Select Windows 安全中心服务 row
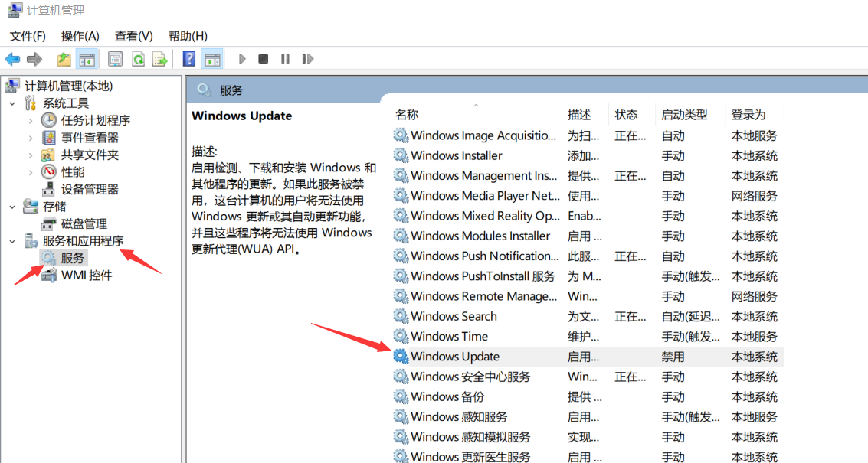868x463 pixels. [x=588, y=377]
